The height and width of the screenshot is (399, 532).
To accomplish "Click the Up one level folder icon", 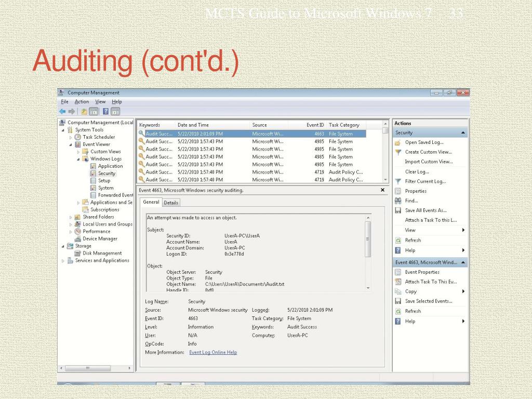I will [84, 111].
